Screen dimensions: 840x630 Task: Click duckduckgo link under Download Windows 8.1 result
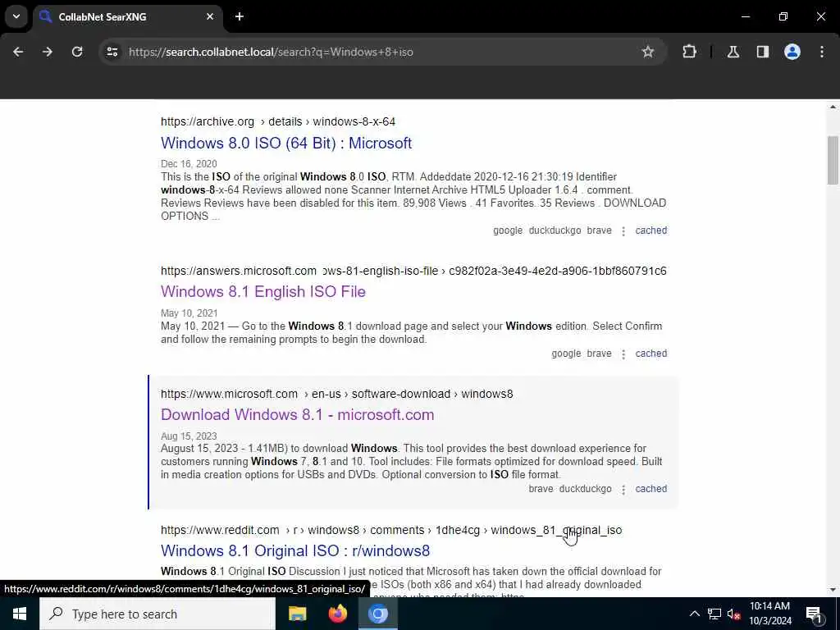pyautogui.click(x=585, y=489)
